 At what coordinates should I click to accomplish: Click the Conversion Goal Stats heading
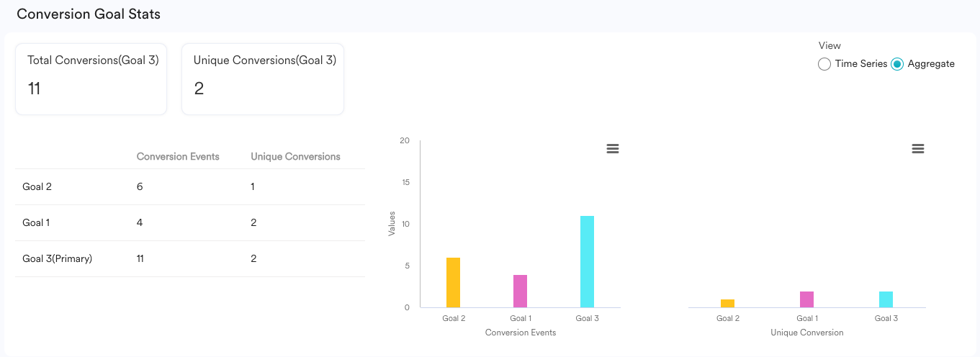[x=89, y=14]
